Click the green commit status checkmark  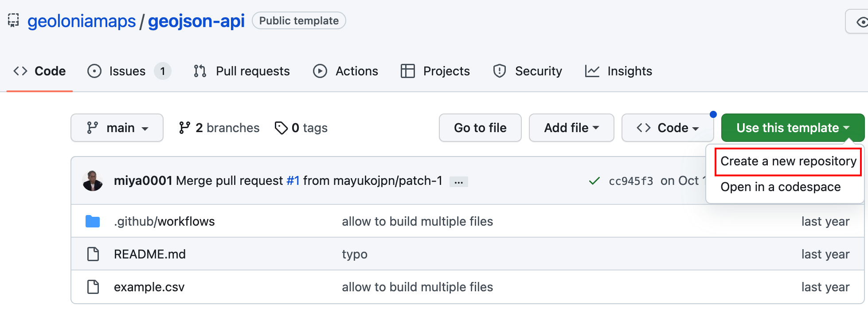(x=594, y=181)
